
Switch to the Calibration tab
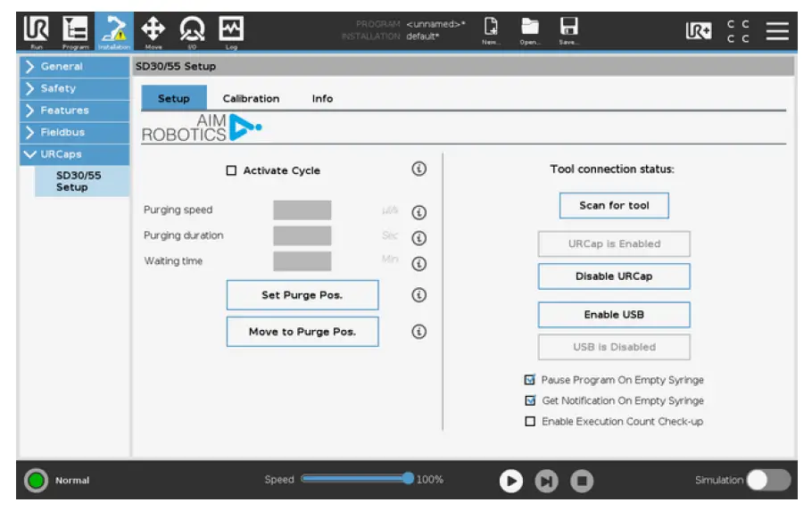click(x=251, y=99)
